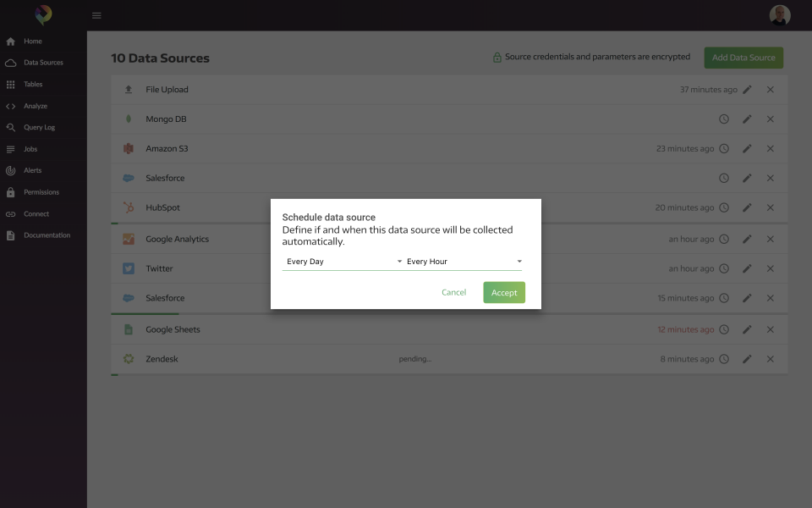Open Permissions in the sidebar

[x=43, y=192]
